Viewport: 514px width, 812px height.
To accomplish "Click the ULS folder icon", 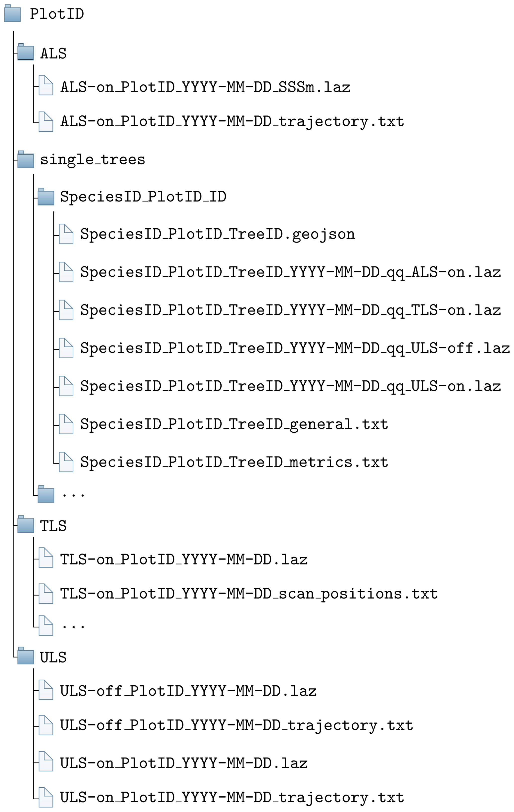I will tap(26, 656).
